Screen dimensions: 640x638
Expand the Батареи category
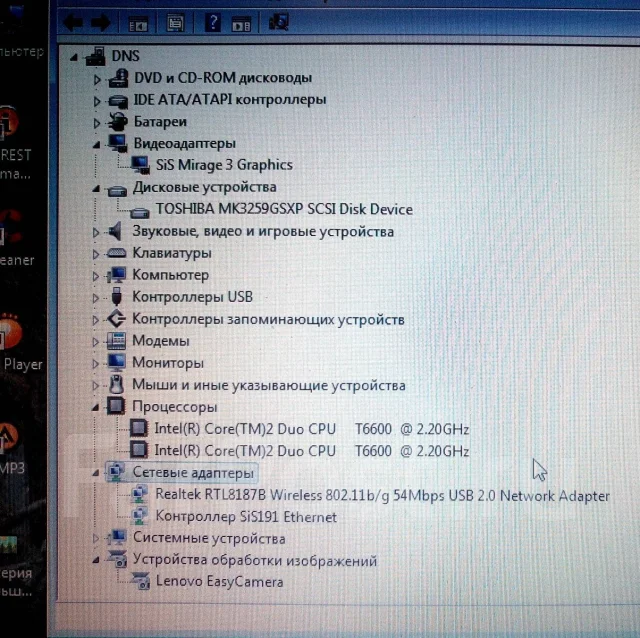point(97,123)
